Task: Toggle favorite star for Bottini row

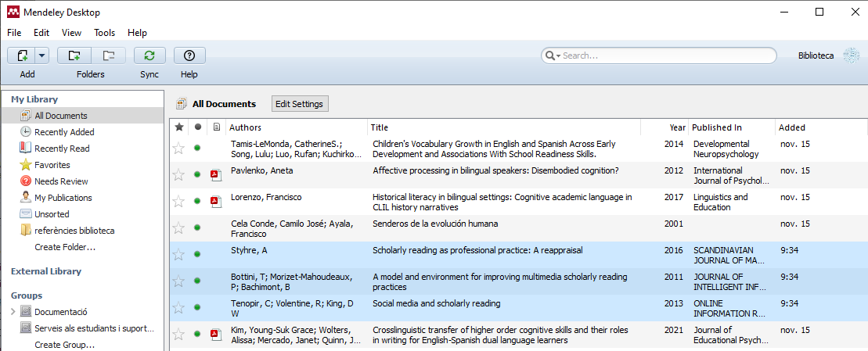Action: pos(178,281)
